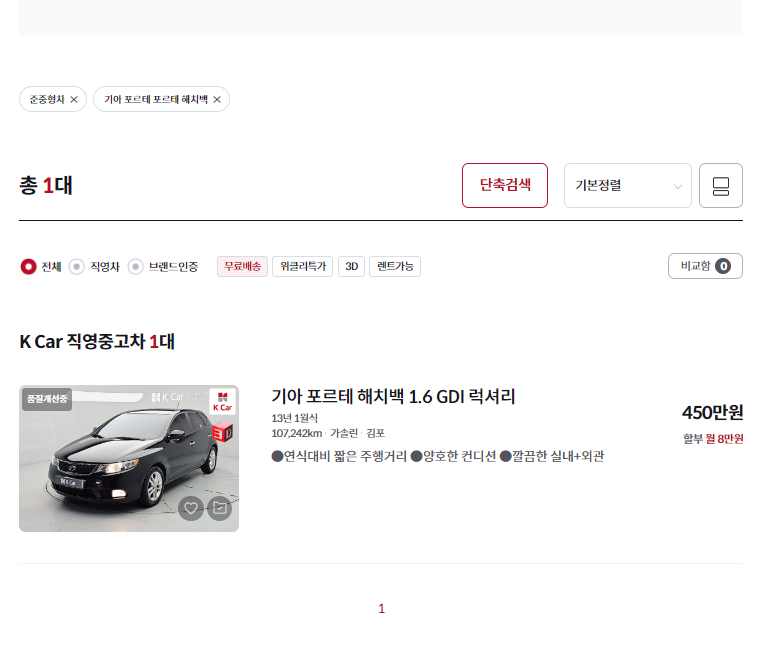Toggle the 위클리특가 filter chip

coord(302,267)
